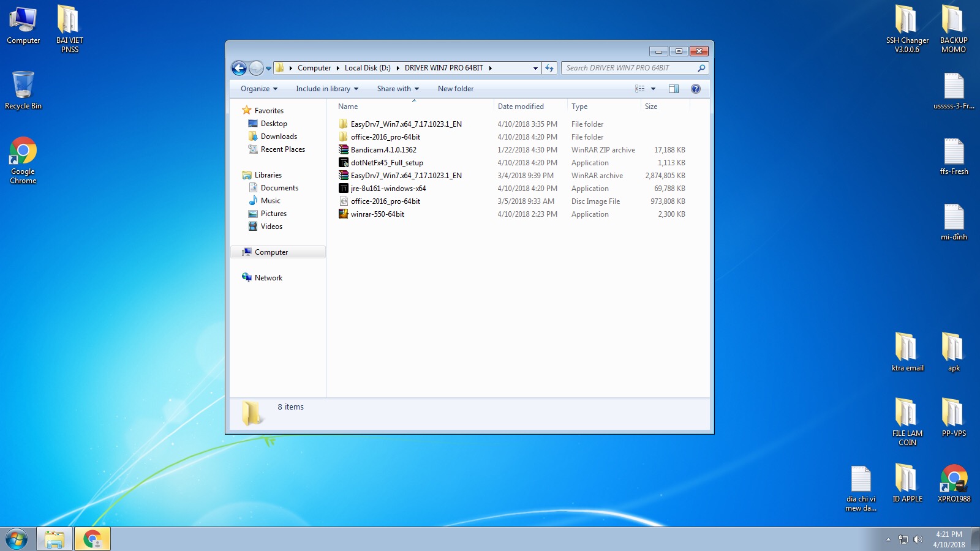Click the New folder button
The image size is (980, 551).
(x=455, y=89)
